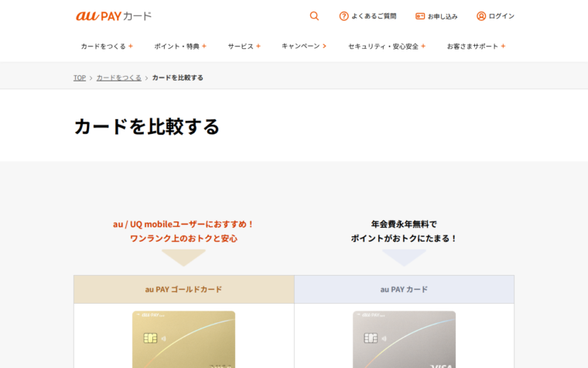Screen dimensions: 588x368
Task: Click plus icon beside お客さまサポート
Action: click(x=503, y=46)
